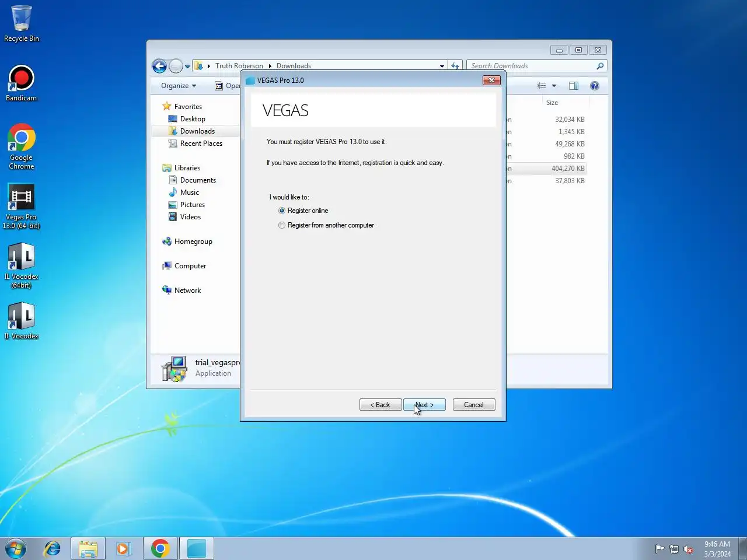
Task: Click the Explorer Forward navigation arrow
Action: (176, 66)
